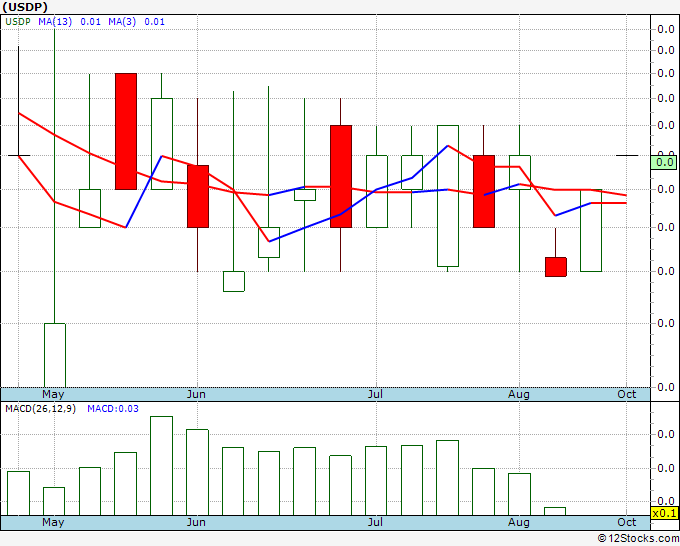Click the tall red candlestick in mid-May
The image size is (680, 546).
coord(126,131)
